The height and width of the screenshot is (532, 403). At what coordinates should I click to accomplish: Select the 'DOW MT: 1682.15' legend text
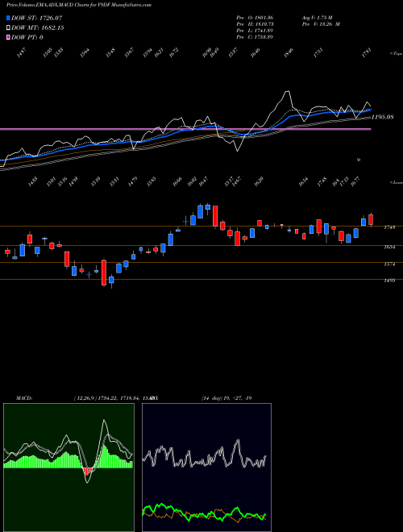38,28
